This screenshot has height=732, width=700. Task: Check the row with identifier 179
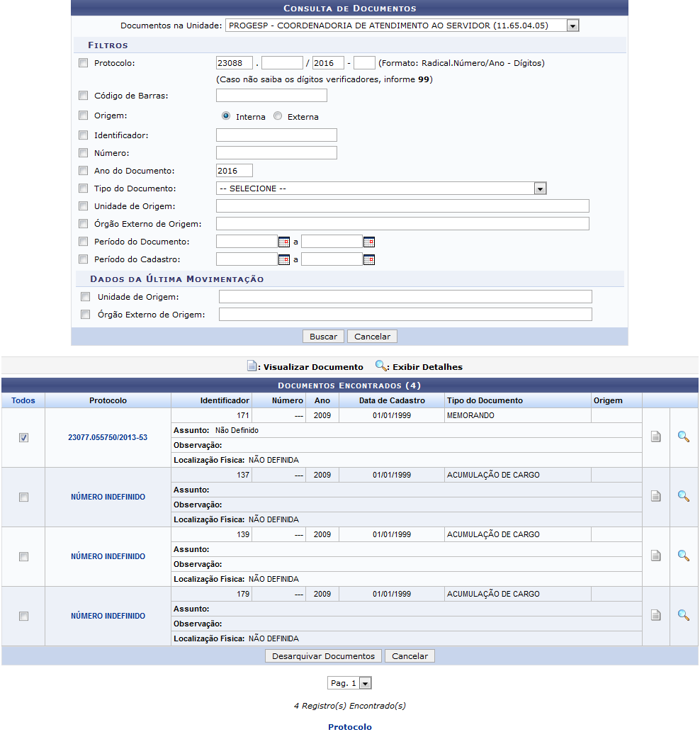click(x=24, y=616)
